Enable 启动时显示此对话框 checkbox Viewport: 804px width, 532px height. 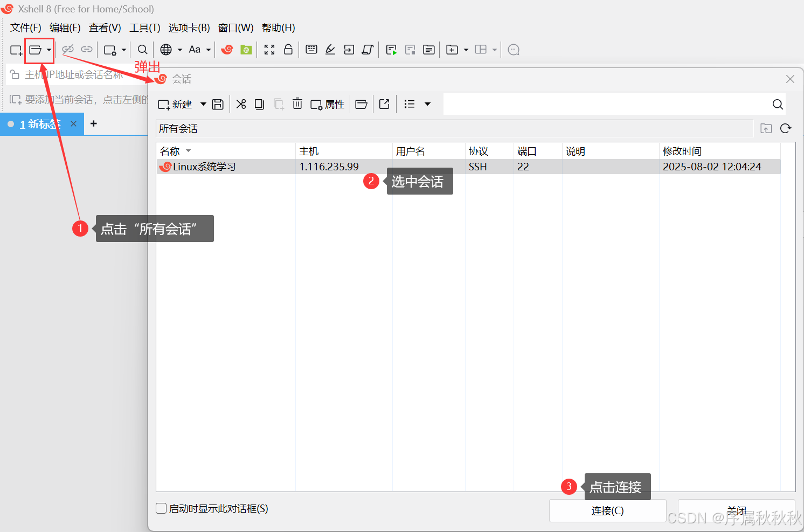(161, 508)
